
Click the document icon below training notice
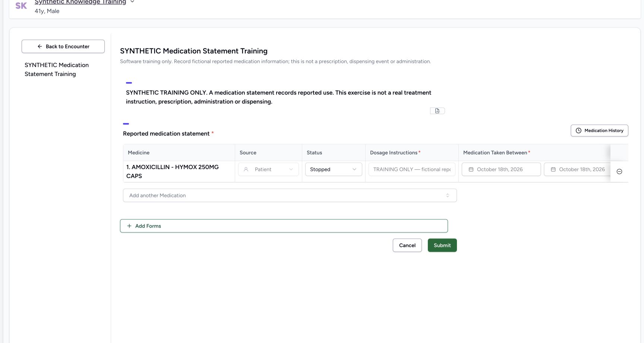(x=438, y=111)
